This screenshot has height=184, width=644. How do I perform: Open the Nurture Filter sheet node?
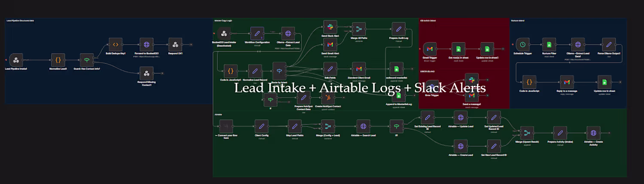pyautogui.click(x=549, y=44)
